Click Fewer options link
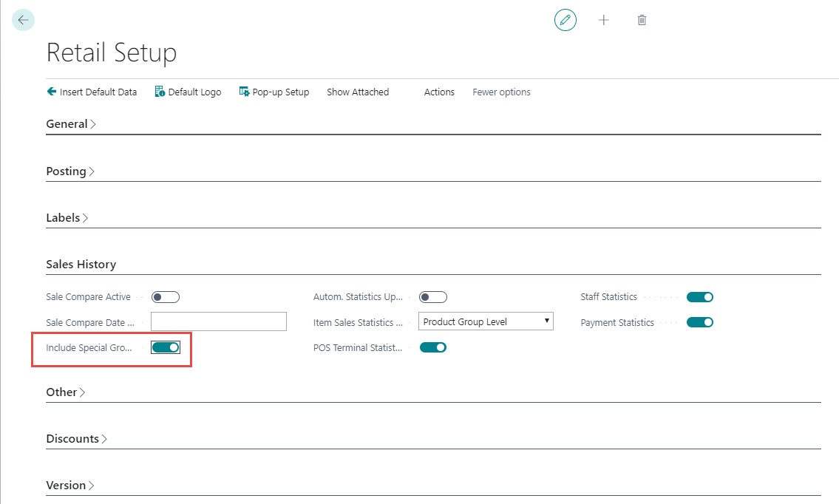839x504 pixels. (501, 92)
